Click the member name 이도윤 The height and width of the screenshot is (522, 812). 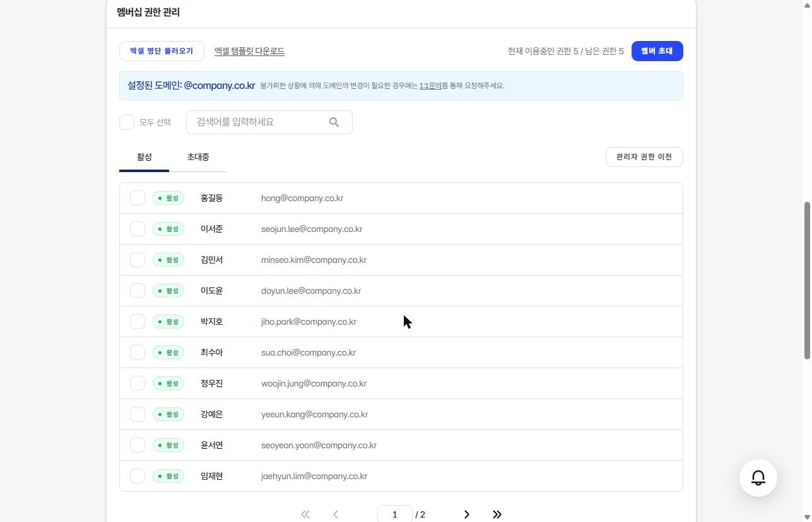pyautogui.click(x=212, y=291)
